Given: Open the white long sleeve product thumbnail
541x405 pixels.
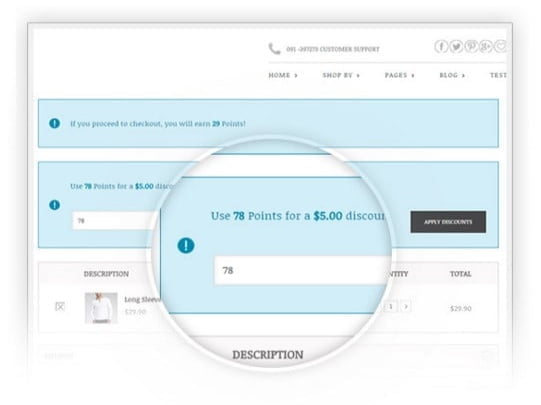Looking at the screenshot, I should click(101, 308).
